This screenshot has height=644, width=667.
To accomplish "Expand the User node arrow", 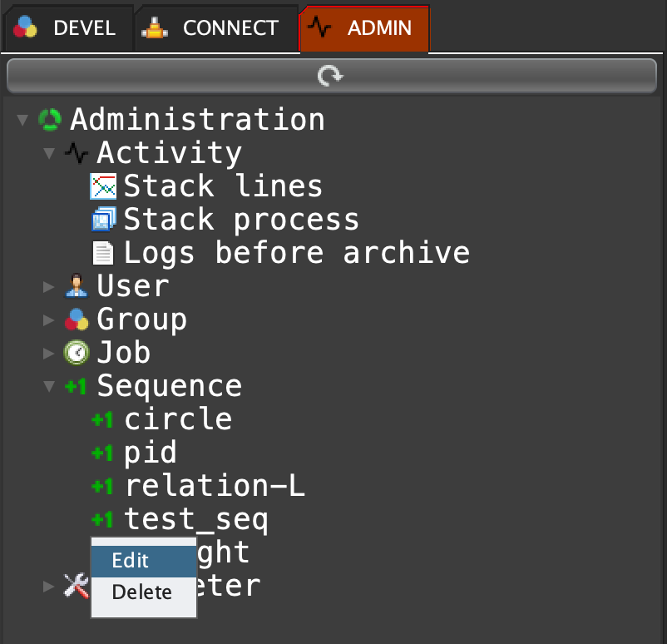I will tap(49, 287).
